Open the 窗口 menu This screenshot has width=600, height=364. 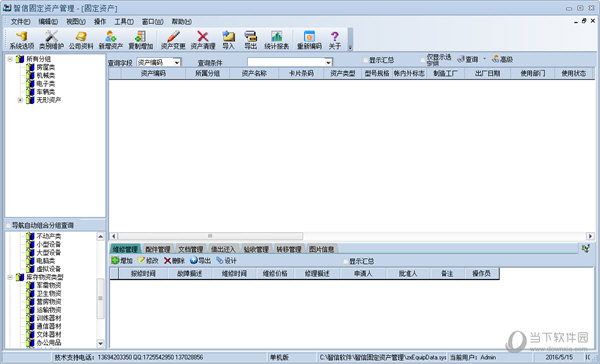pos(152,22)
